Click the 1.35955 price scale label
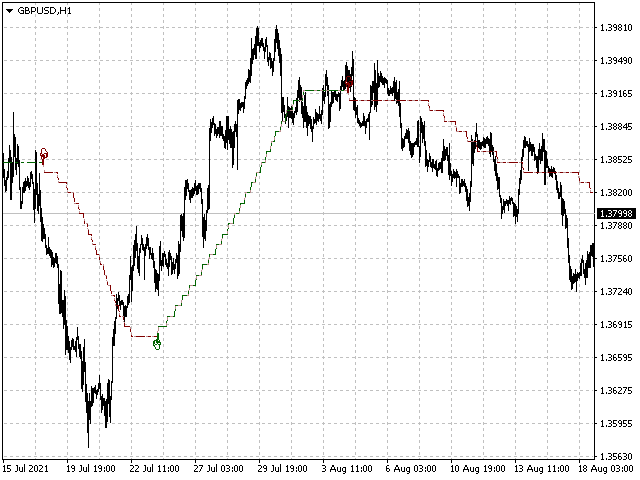The image size is (640, 480). pos(616,423)
